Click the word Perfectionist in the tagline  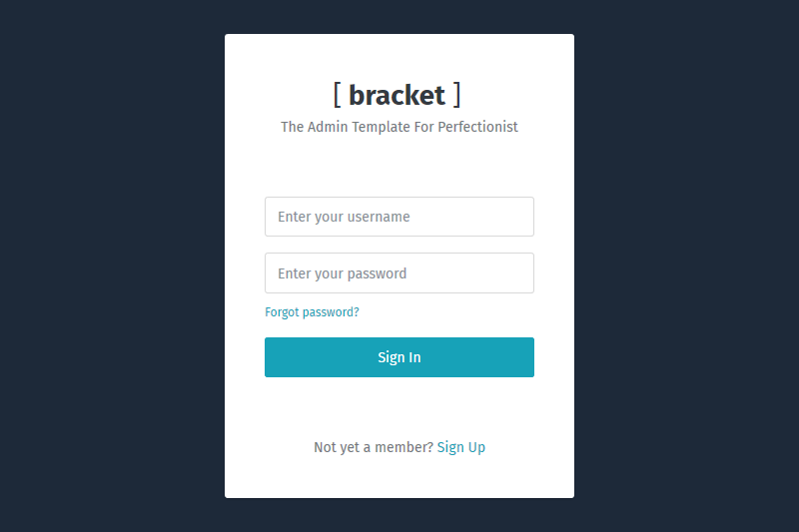(x=477, y=128)
